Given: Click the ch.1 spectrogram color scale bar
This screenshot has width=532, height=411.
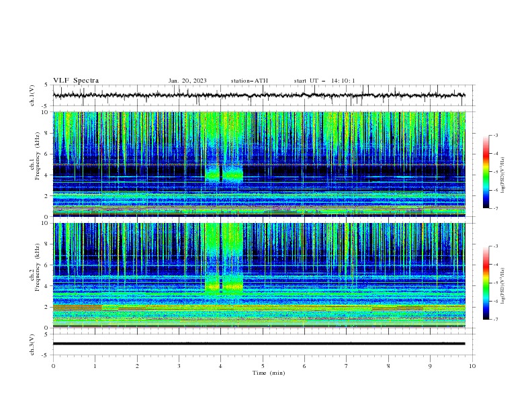Looking at the screenshot, I should [486, 172].
